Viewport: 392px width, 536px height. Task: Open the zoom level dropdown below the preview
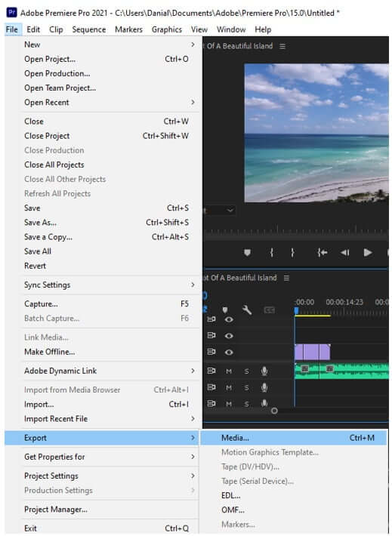point(219,210)
